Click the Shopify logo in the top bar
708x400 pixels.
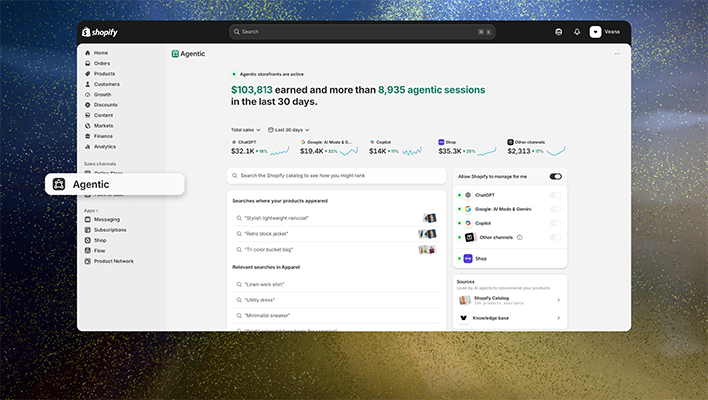click(x=99, y=32)
